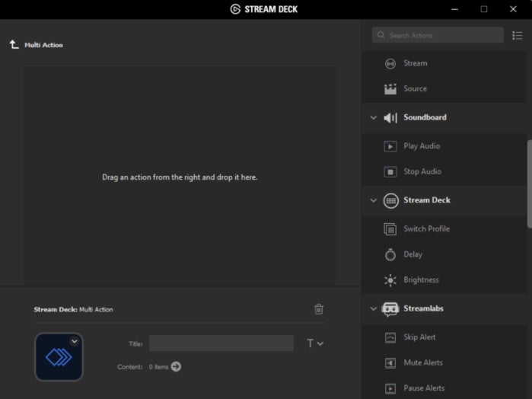This screenshot has width=532, height=399.
Task: Minimize the Stream Deck window
Action: (x=454, y=9)
